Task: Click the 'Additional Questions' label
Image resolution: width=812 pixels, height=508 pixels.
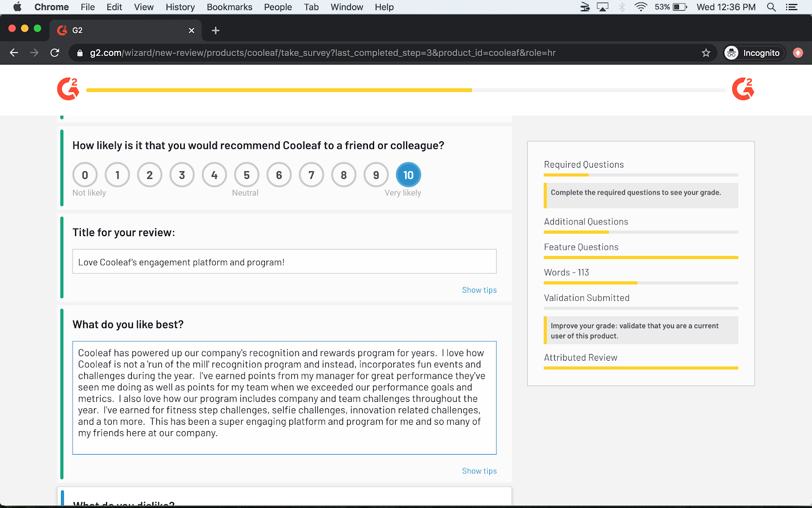Action: 586,221
